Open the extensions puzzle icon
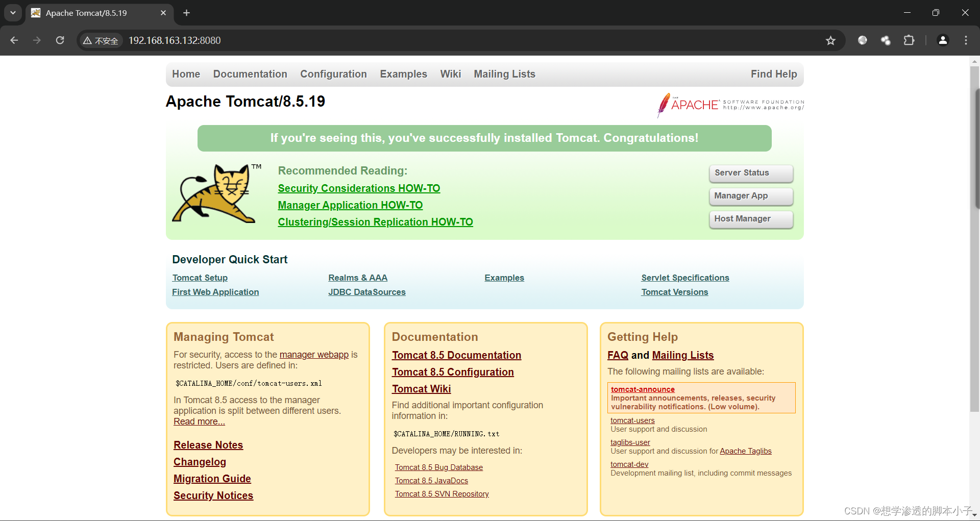980x521 pixels. click(x=909, y=40)
